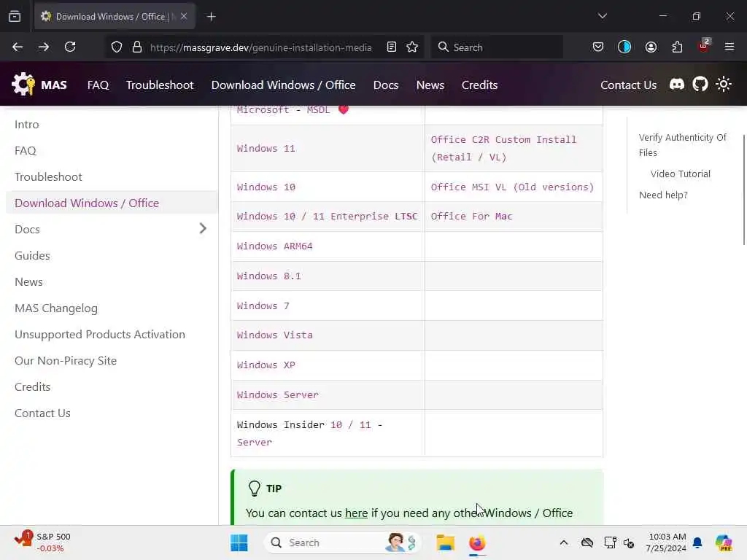The image size is (747, 560).
Task: Bookmark this page with star icon
Action: tap(412, 47)
